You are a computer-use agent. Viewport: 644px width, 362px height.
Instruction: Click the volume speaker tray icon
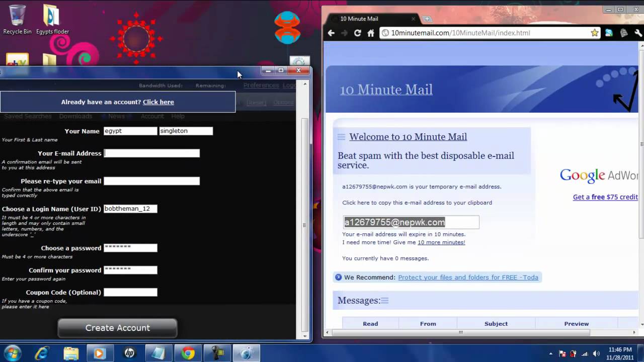[x=597, y=353]
